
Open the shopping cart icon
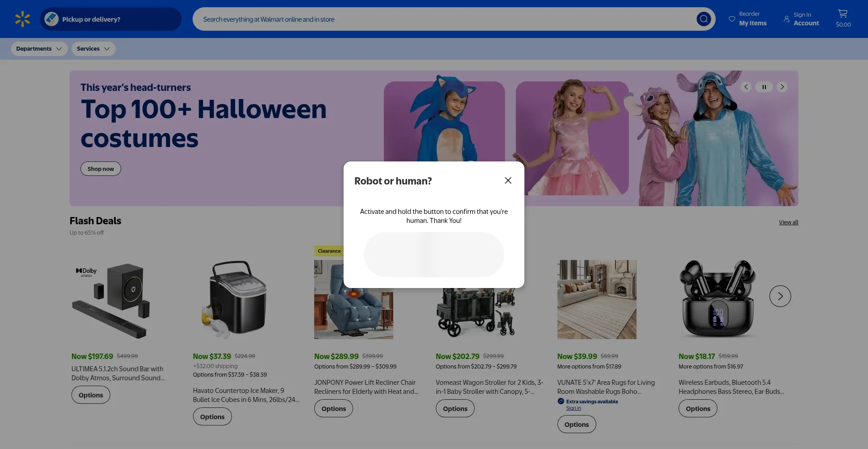coord(843,14)
